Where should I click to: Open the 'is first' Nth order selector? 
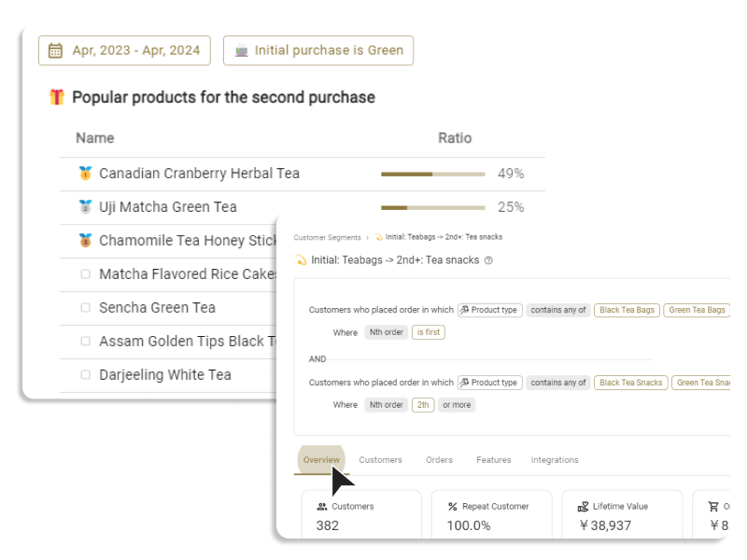tap(430, 332)
